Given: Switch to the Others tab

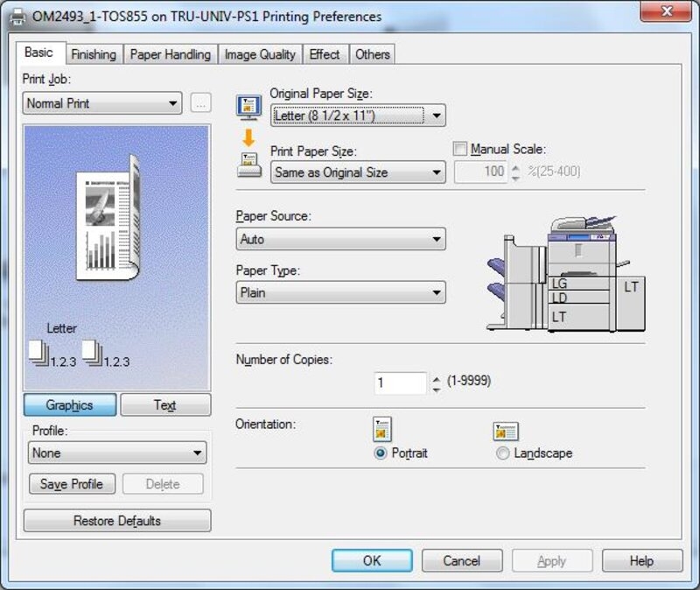Looking at the screenshot, I should (373, 54).
